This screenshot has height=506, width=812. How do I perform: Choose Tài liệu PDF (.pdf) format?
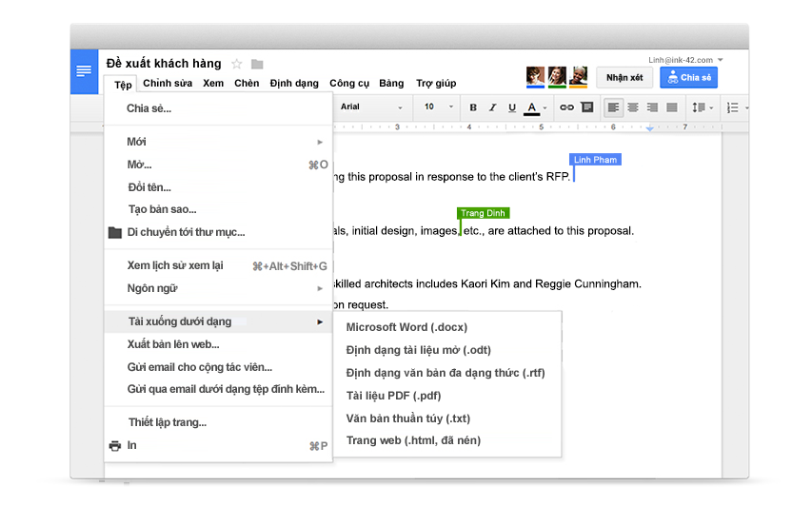point(393,396)
